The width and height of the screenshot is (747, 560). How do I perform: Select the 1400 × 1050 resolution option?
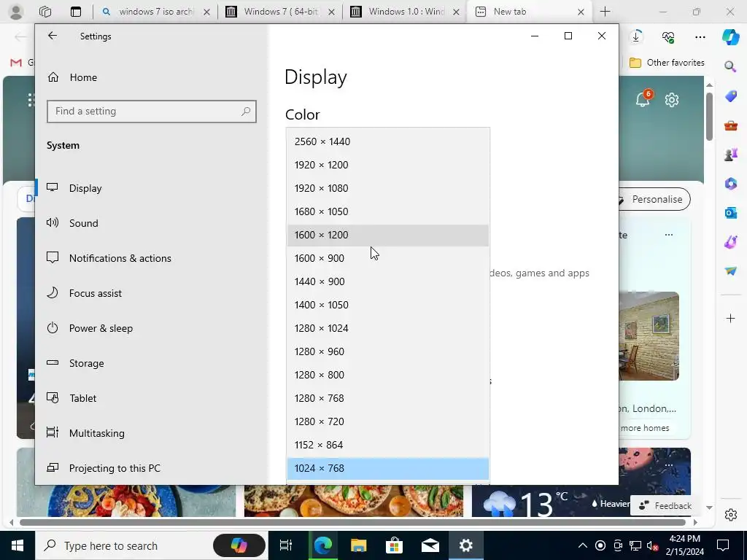point(388,305)
